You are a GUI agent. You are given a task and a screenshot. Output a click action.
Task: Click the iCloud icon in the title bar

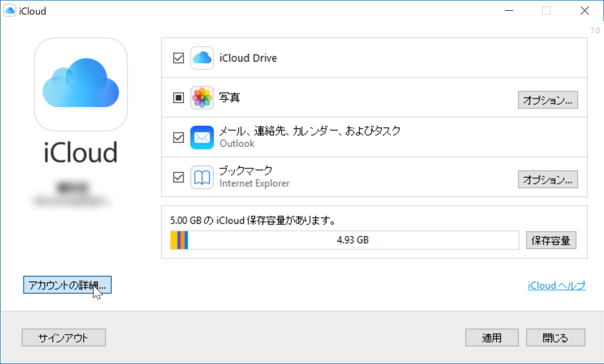[9, 10]
